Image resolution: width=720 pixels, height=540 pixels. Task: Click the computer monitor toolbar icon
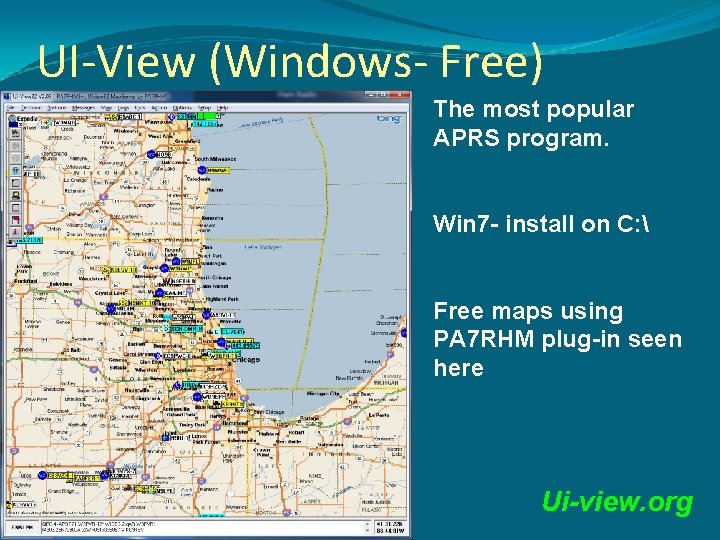pos(16,196)
